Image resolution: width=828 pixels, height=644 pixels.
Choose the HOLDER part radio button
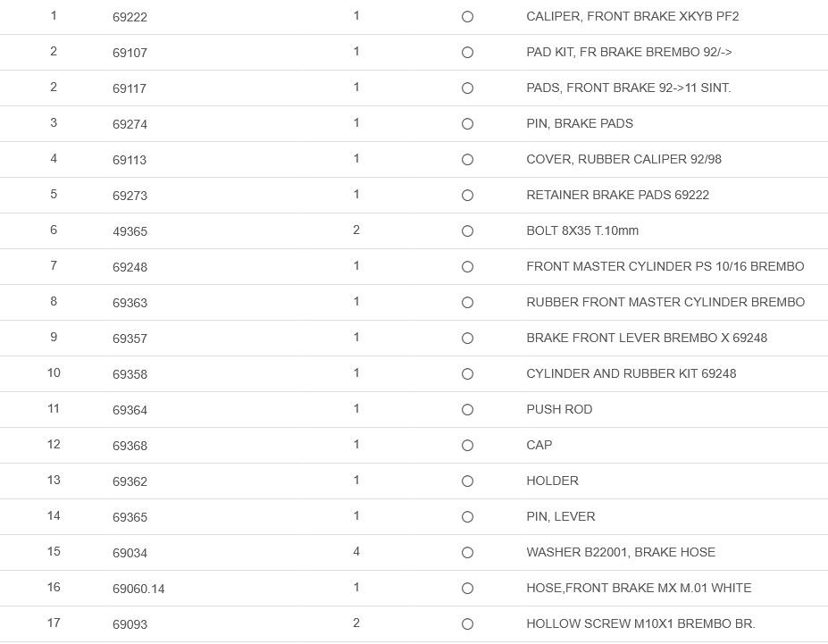[467, 481]
